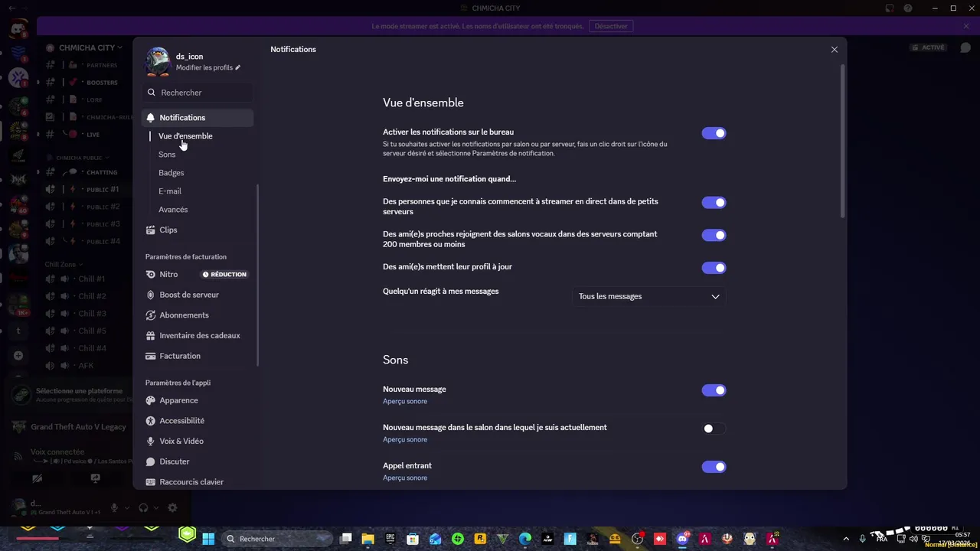This screenshot has height=551, width=980.
Task: Select the Vue d'ensemble sub-section
Action: click(185, 136)
